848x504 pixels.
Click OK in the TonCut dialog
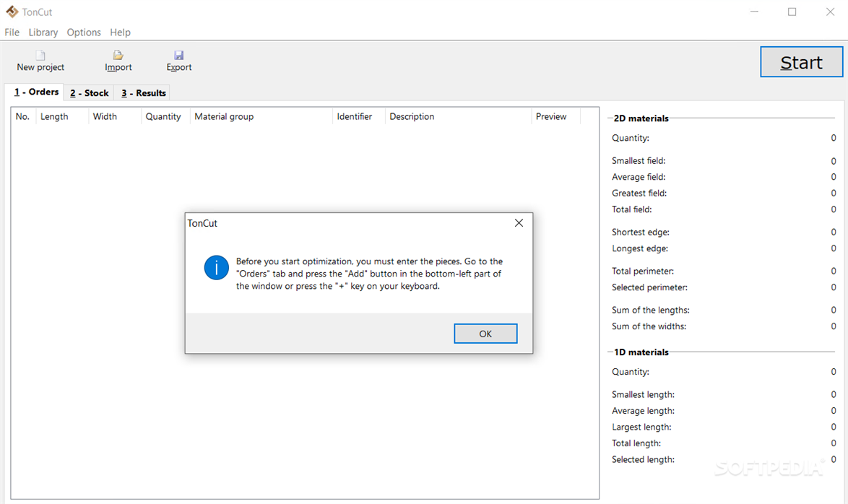click(x=485, y=334)
